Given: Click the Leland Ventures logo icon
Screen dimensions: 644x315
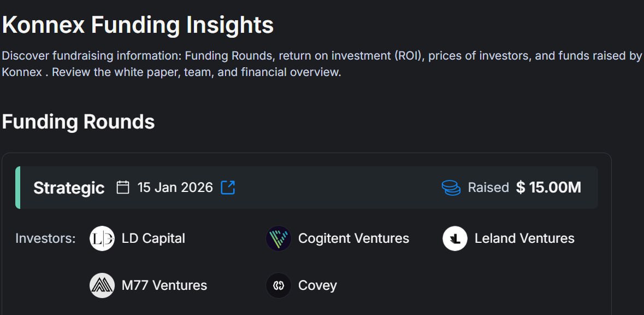Looking at the screenshot, I should click(454, 238).
